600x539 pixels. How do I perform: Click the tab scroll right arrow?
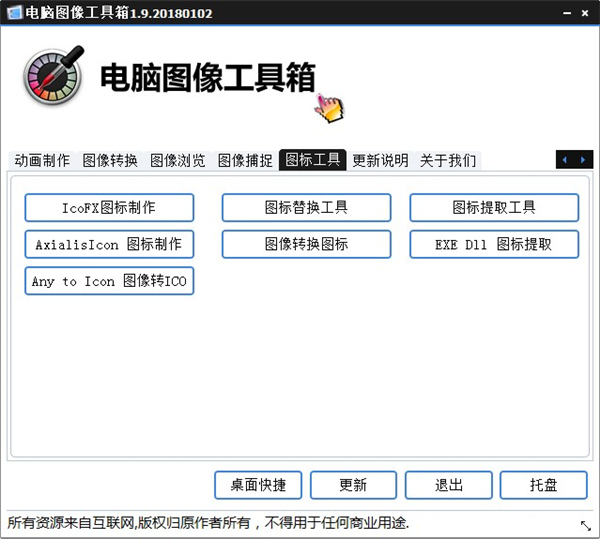pos(583,159)
